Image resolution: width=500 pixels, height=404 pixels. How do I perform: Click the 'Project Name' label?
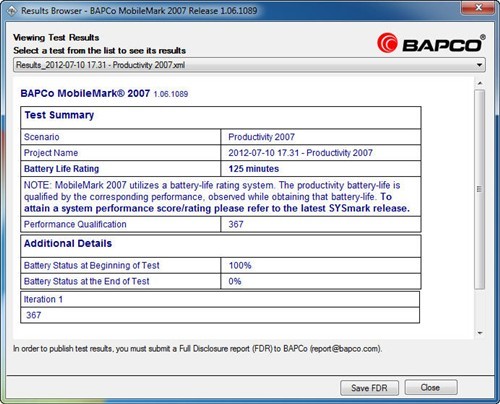coord(51,153)
